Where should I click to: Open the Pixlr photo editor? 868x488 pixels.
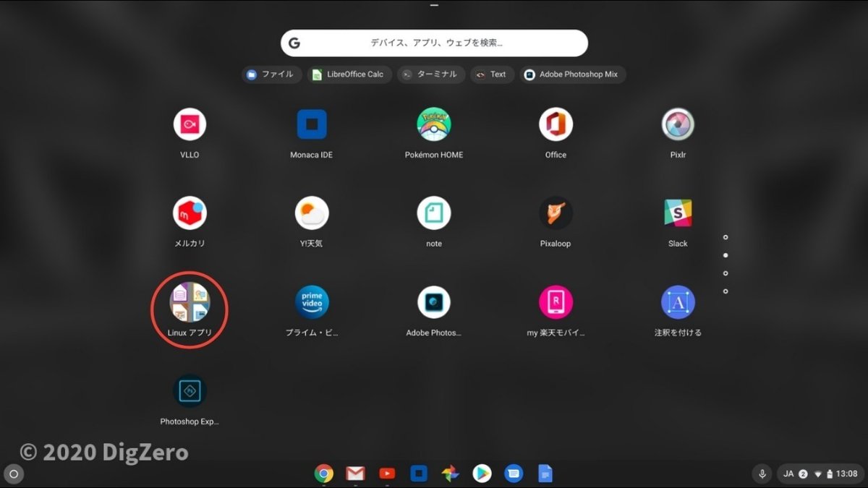[678, 125]
